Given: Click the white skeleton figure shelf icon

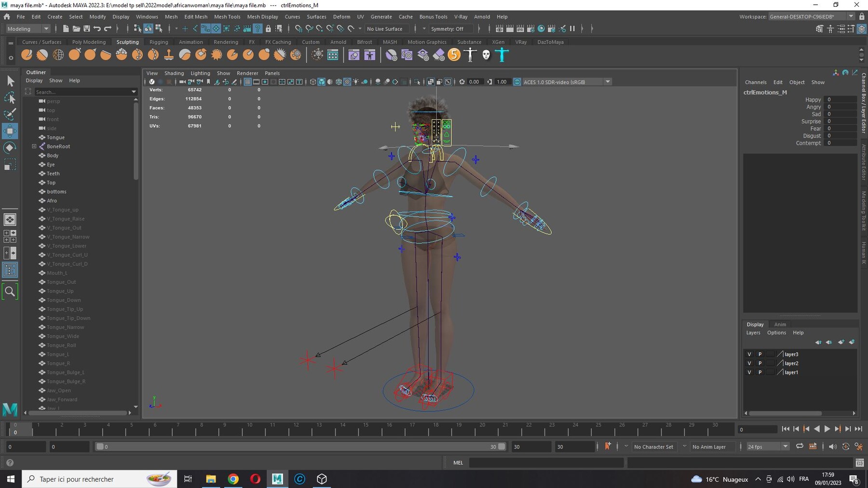Looking at the screenshot, I should [470, 55].
